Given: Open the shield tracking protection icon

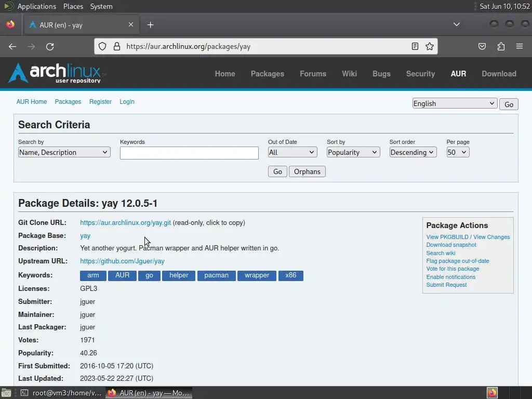Looking at the screenshot, I should (102, 46).
